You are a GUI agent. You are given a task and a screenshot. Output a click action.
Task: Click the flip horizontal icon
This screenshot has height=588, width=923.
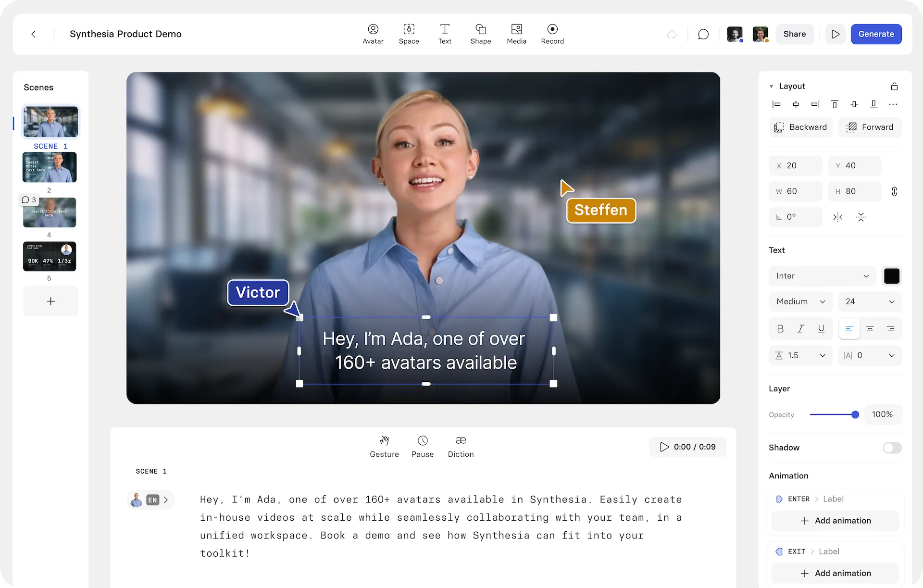point(838,217)
